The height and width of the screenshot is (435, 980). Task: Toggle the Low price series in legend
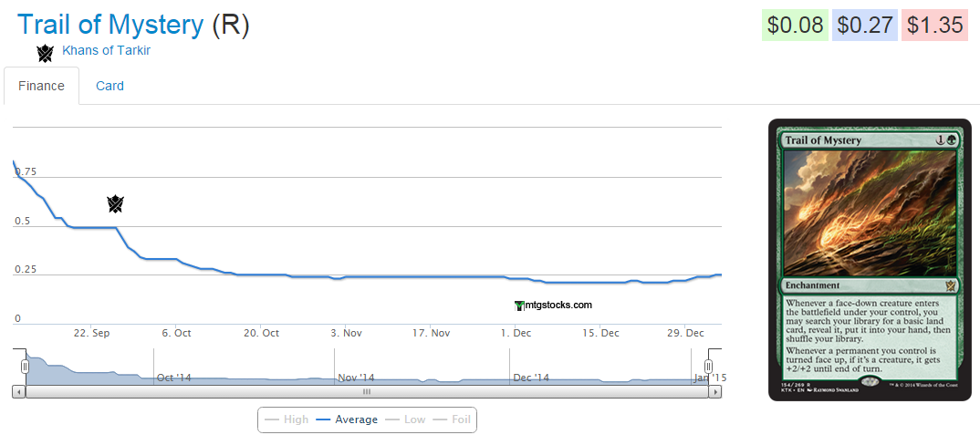pos(406,419)
